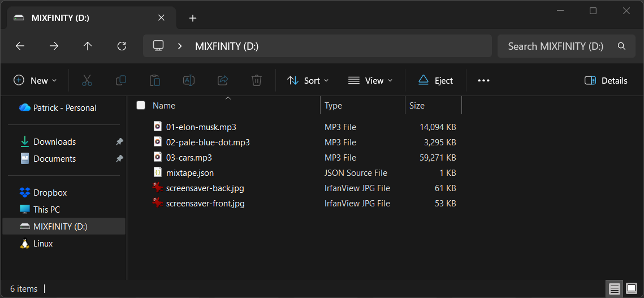The image size is (644, 298).
Task: Sort by the Name column header
Action: point(164,106)
